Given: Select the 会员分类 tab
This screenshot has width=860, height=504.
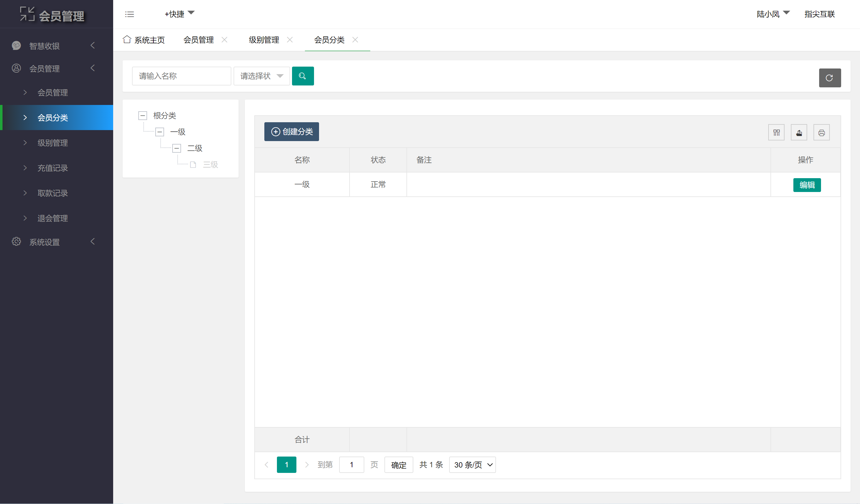Looking at the screenshot, I should (329, 40).
